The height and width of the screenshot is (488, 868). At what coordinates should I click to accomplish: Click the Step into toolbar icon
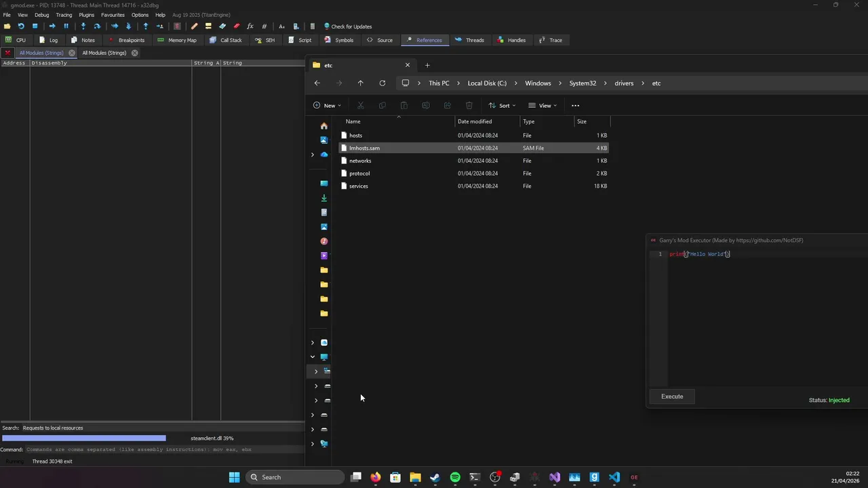83,26
